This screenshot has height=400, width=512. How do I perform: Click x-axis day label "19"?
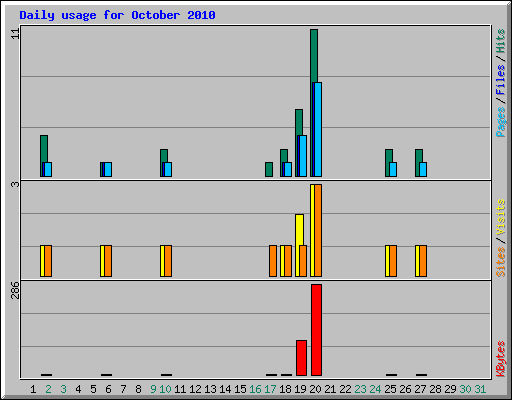click(300, 389)
